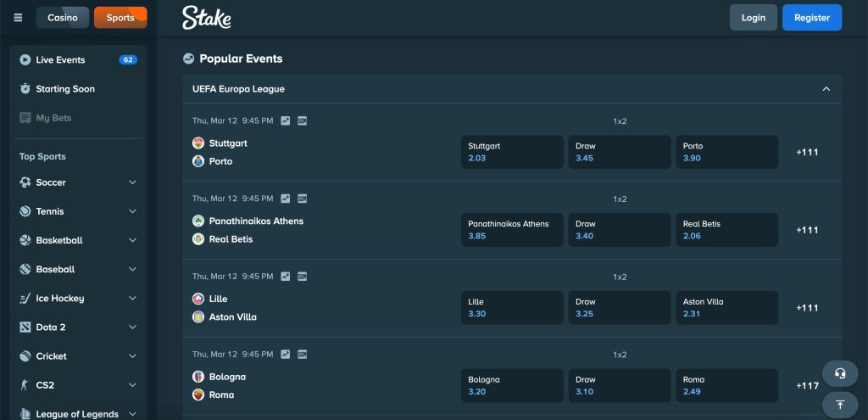868x420 pixels.
Task: Open the stats chart icon for Lille match
Action: [285, 276]
